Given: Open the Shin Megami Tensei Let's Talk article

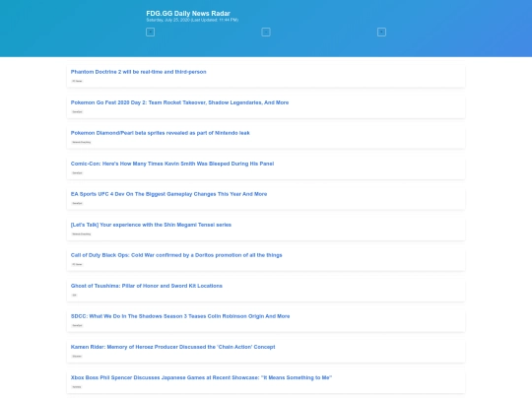Looking at the screenshot, I should [x=151, y=225].
